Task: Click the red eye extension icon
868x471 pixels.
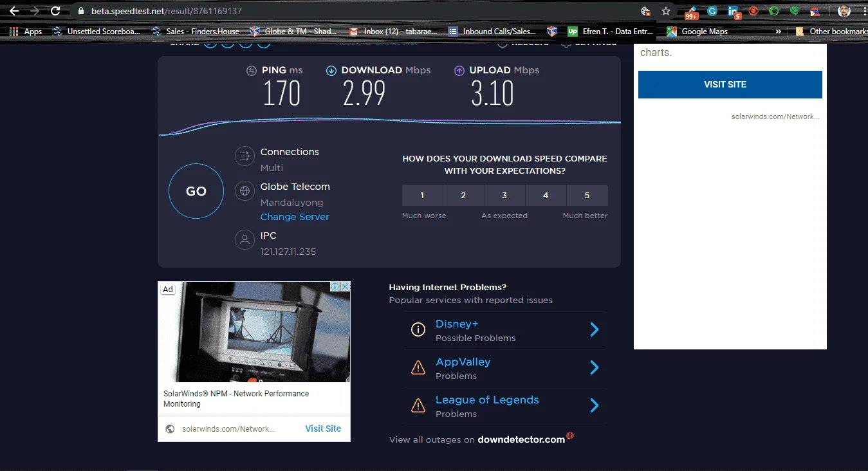Action: click(753, 11)
